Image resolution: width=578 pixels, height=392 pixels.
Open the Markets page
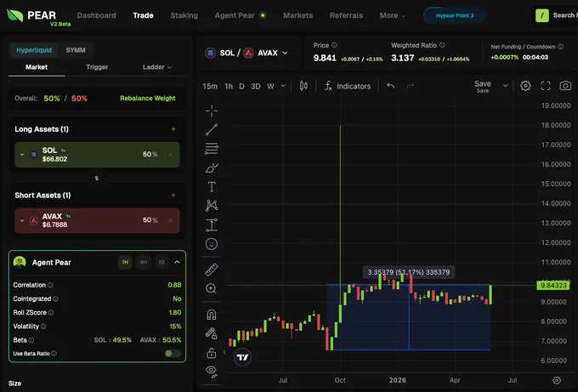coord(297,15)
